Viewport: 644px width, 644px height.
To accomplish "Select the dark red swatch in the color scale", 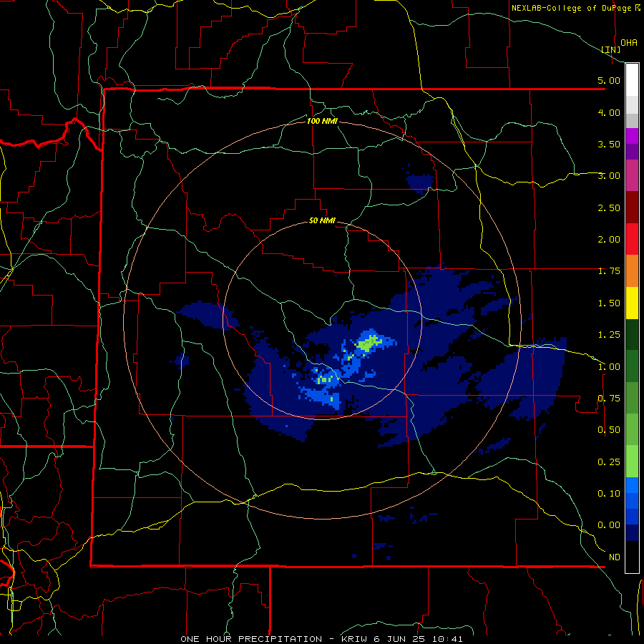I will point(632,207).
